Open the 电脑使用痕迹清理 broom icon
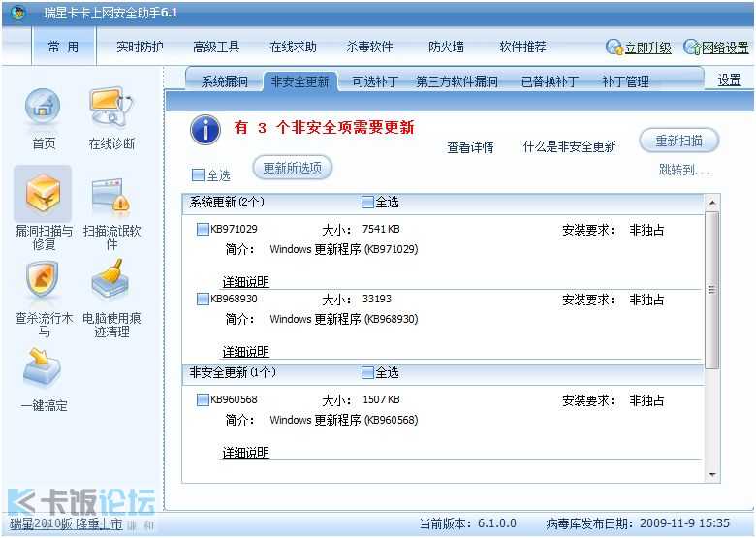This screenshot has height=538, width=756. (111, 278)
